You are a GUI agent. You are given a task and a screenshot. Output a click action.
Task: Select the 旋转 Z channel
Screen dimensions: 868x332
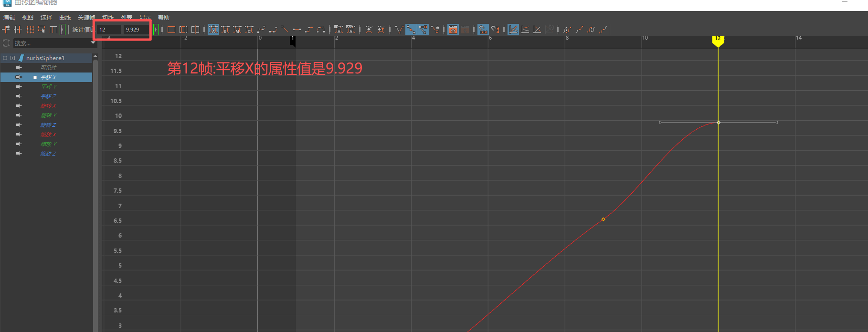pos(48,125)
